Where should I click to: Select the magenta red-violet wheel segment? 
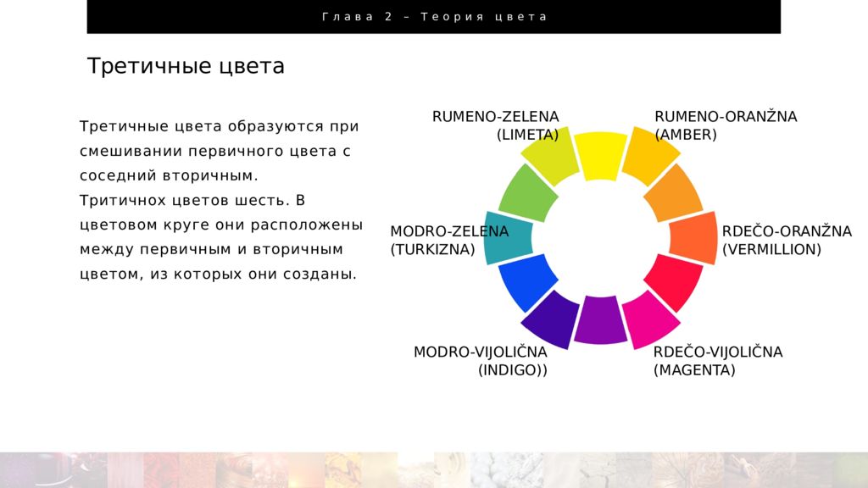pos(651,319)
